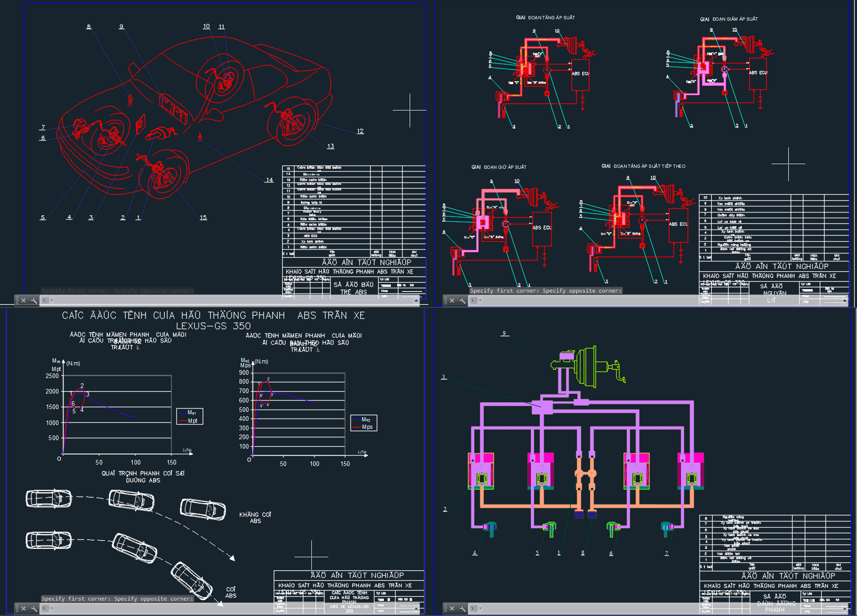The image size is (857, 616).
Task: Grab command line grip handle in hydraulic circuit window
Action: tap(445, 608)
